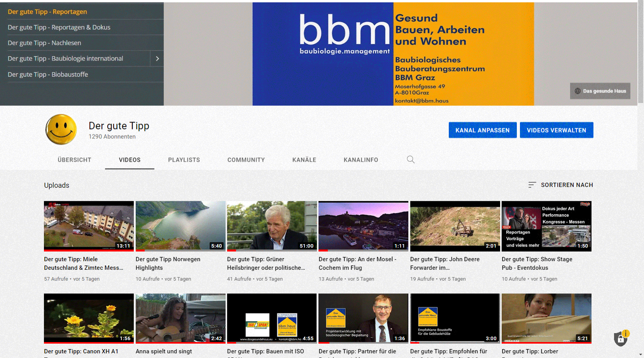Viewport: 644px width, 358px height.
Task: Click the Kanal Anpassen button
Action: click(x=482, y=130)
